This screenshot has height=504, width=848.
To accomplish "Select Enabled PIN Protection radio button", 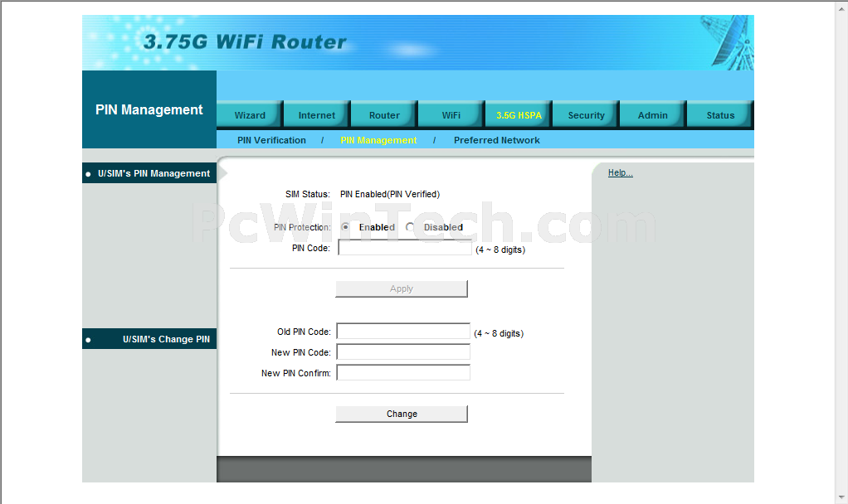I will click(345, 227).
